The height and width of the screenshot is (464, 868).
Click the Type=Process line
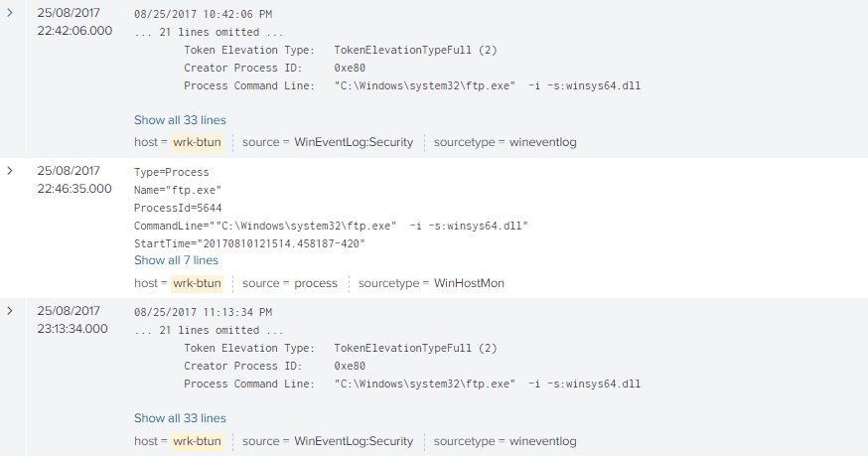tap(172, 172)
